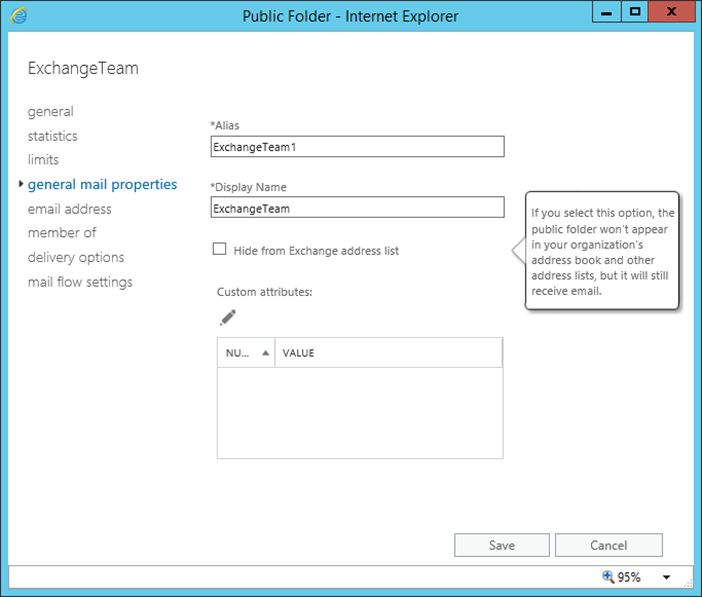
Task: Open the limits section
Action: 43,160
